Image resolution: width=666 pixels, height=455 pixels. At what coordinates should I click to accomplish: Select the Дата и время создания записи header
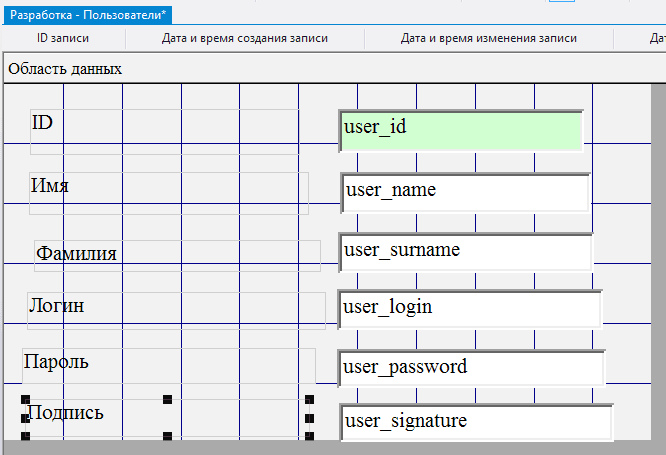click(x=245, y=38)
